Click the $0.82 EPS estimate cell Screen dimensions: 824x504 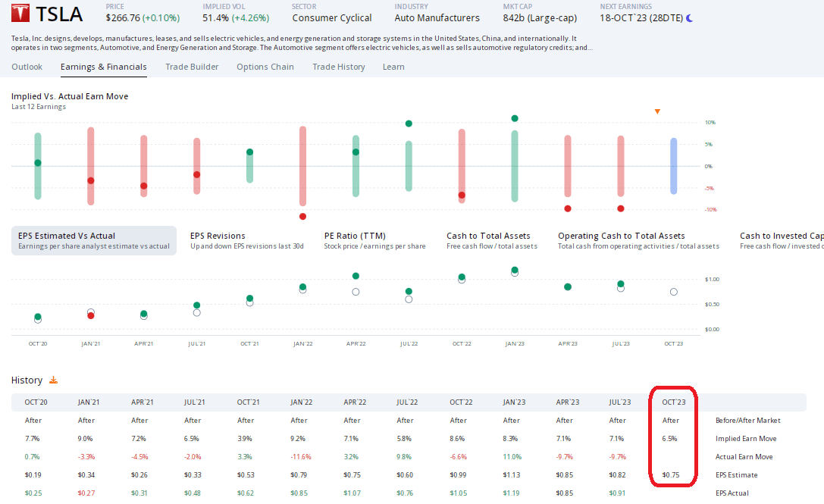618,475
